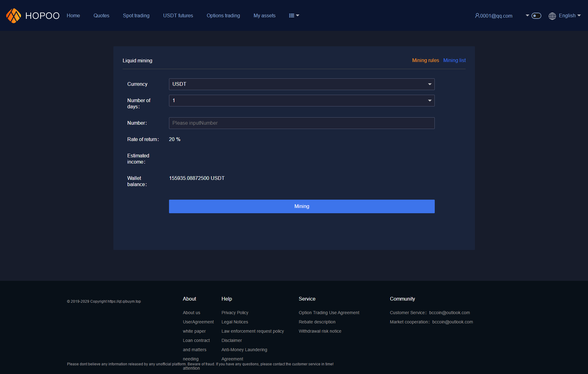Open the Number of days dropdown
Screen dimensions: 588x374
tap(302, 101)
